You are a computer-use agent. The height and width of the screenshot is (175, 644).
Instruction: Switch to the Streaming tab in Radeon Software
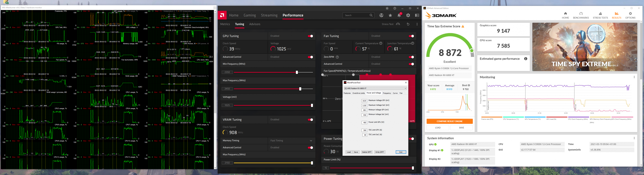269,15
